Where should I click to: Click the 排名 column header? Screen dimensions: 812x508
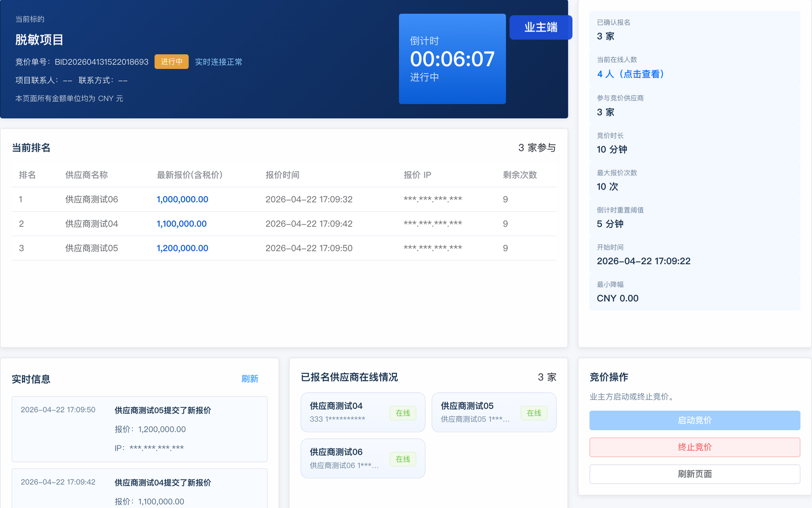(x=27, y=175)
